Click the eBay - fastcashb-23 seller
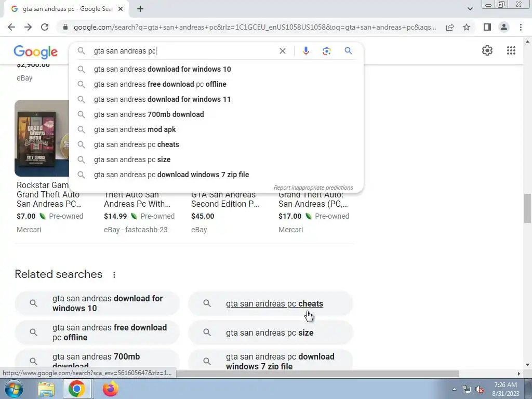 pos(136,230)
